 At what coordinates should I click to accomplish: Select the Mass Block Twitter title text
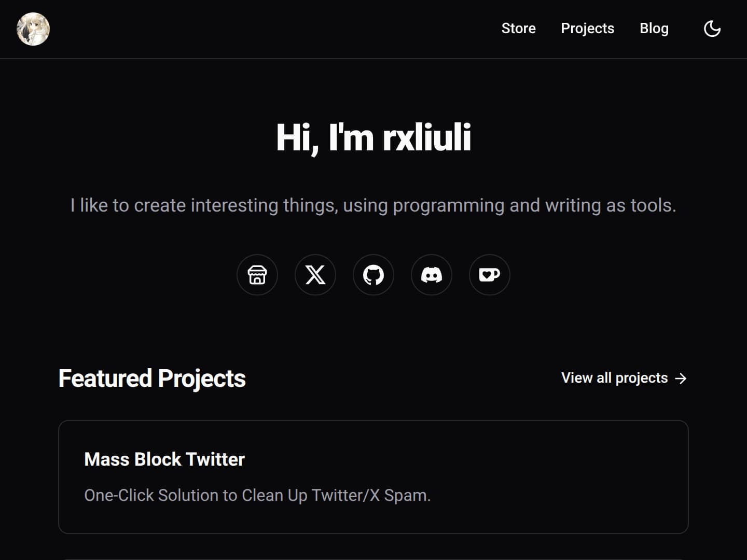pos(164,459)
